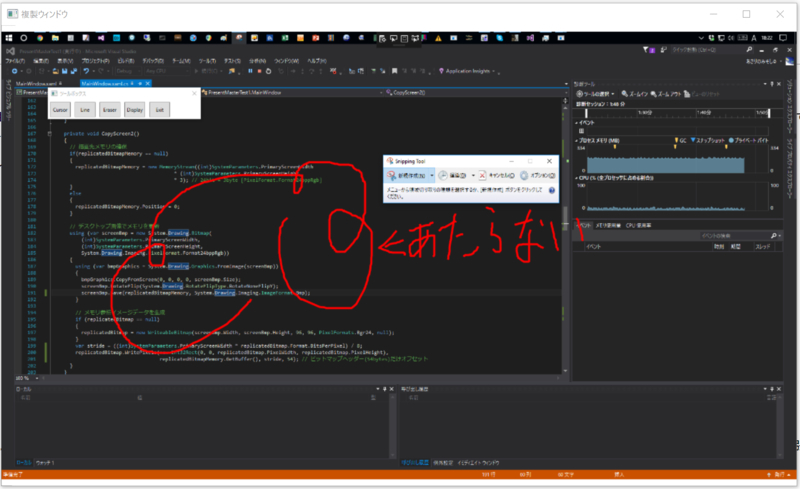The width and height of the screenshot is (800, 489).
Task: Open the ツール(T) menu
Action: [207, 61]
